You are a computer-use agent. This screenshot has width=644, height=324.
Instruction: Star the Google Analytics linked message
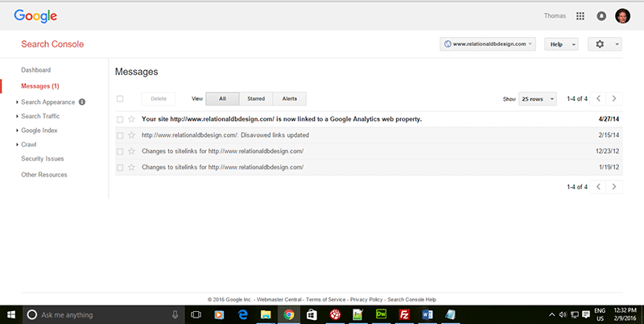click(x=131, y=118)
